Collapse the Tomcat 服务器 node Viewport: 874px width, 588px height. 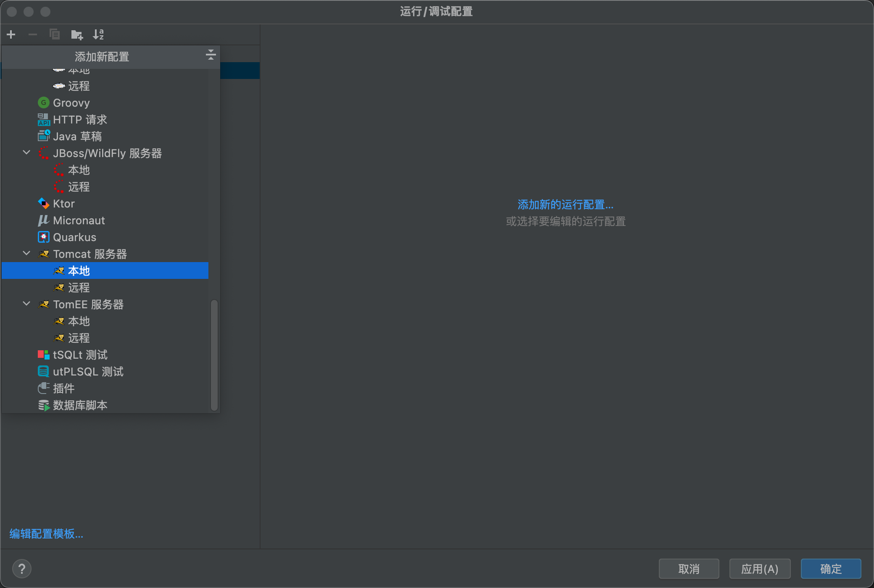[26, 253]
